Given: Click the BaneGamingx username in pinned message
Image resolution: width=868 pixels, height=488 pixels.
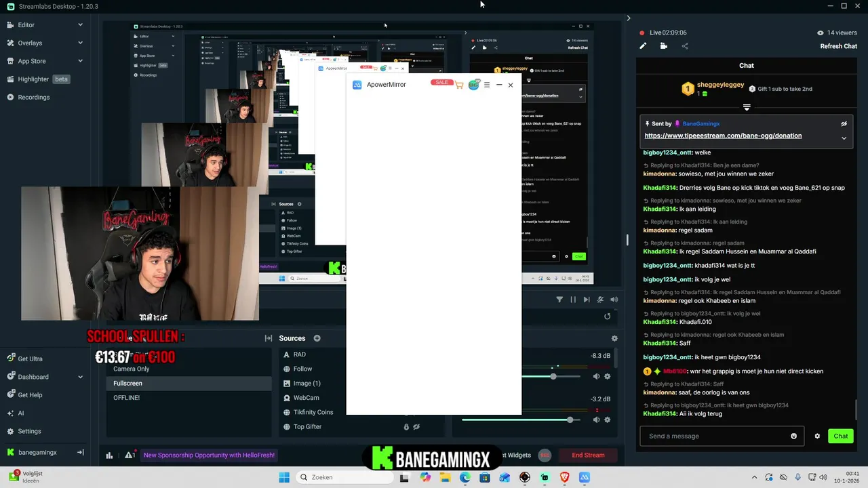Looking at the screenshot, I should 701,124.
